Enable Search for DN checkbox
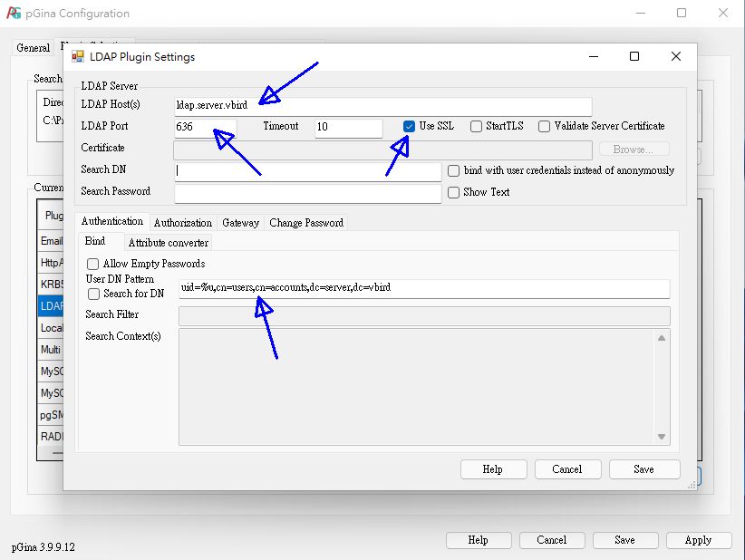This screenshot has width=745, height=560. point(92,294)
